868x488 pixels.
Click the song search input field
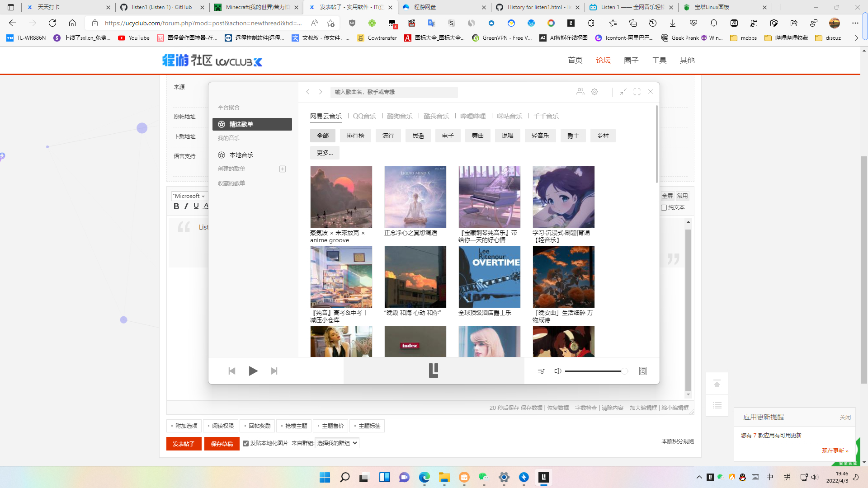[394, 92]
